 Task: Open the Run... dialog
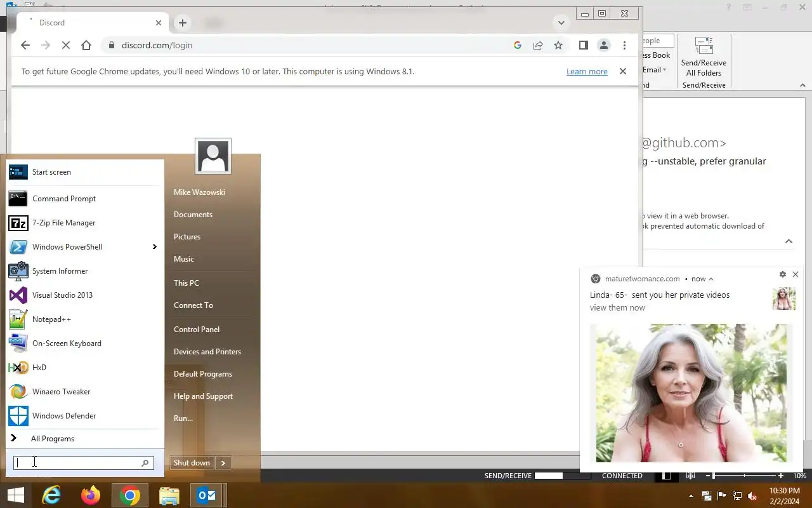(183, 418)
